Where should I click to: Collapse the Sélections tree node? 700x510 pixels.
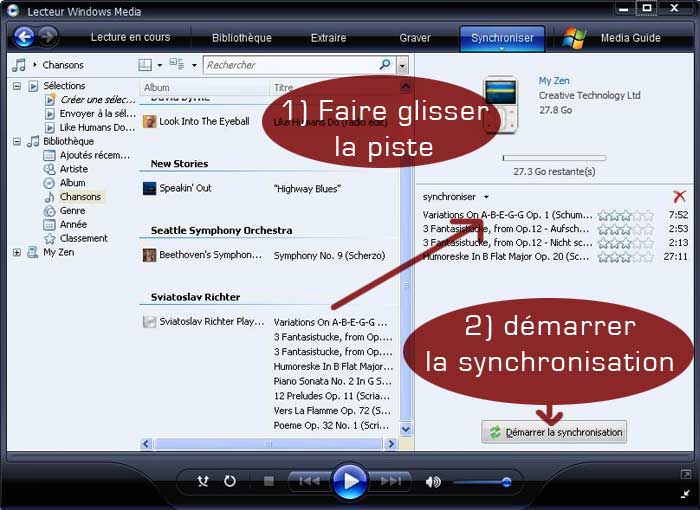point(17,86)
